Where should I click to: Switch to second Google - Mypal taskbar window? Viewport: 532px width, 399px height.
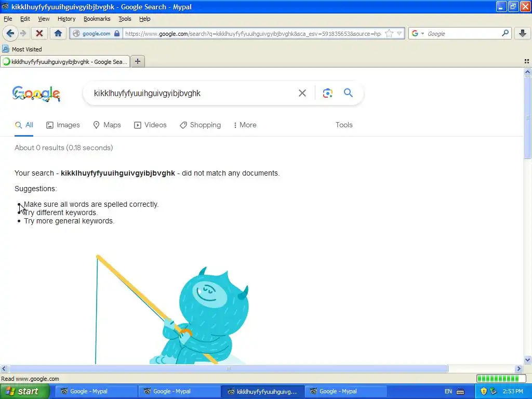click(179, 392)
